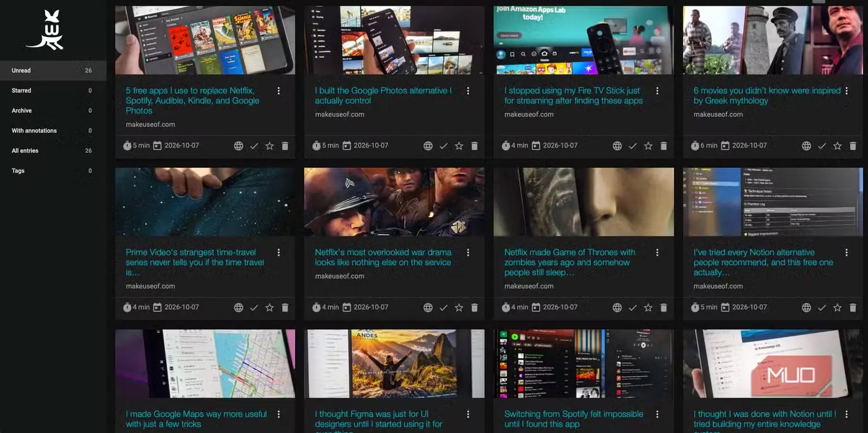This screenshot has height=433, width=868.
Task: Click the wallabag logo in the sidebar
Action: (45, 30)
